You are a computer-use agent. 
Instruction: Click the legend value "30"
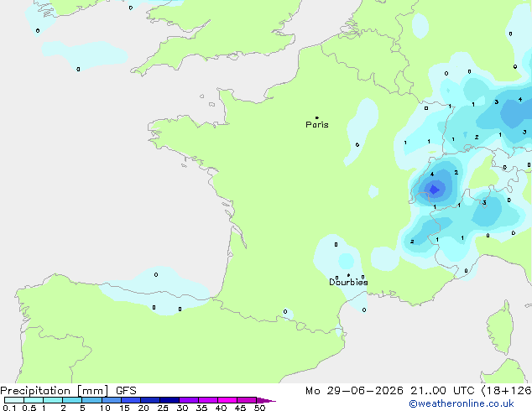pos(182,408)
